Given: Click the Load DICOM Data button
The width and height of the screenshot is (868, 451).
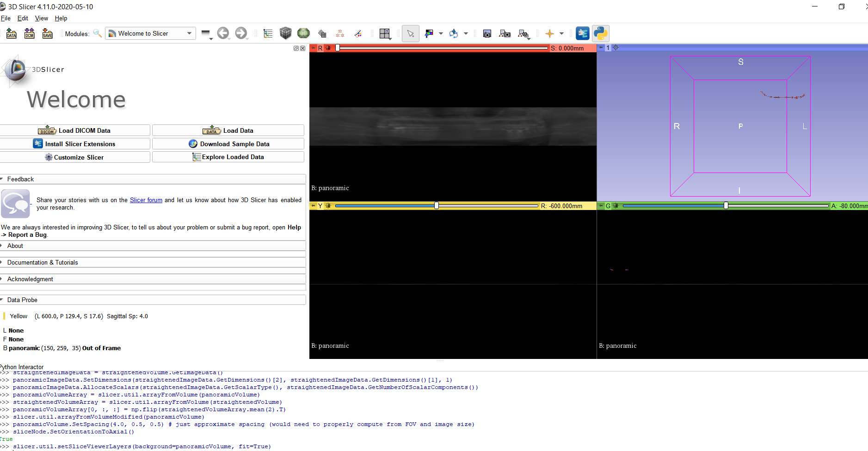Looking at the screenshot, I should coord(74,130).
